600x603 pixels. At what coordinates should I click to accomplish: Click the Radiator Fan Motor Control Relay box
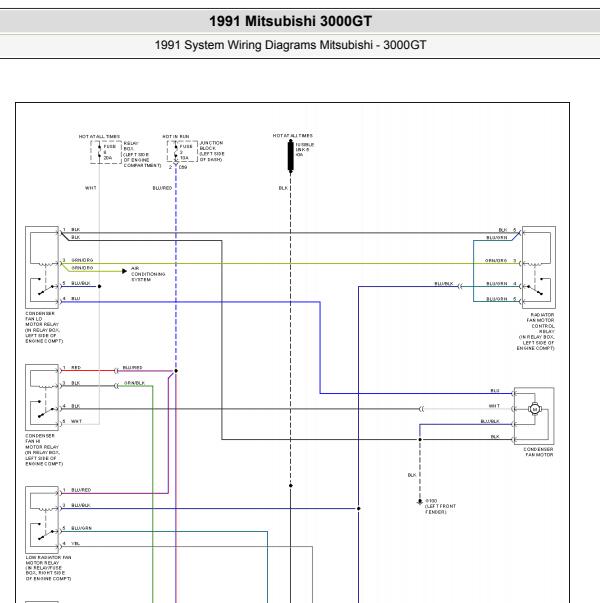tap(538, 267)
